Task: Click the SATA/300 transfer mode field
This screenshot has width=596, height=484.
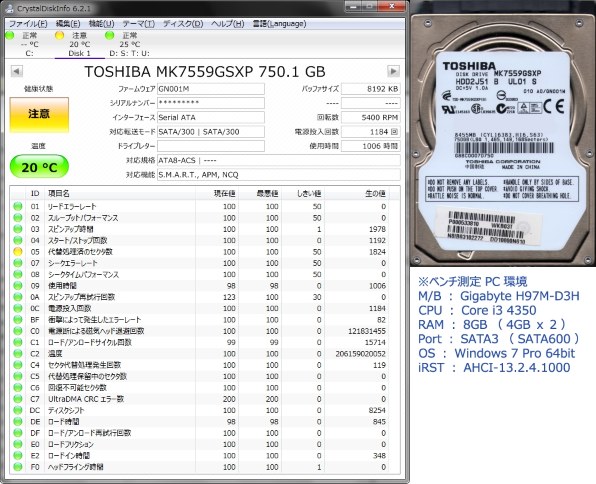Action: point(211,132)
